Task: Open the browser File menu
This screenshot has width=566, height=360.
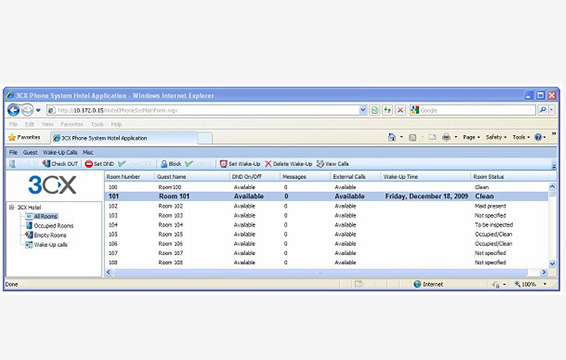Action: click(13, 124)
